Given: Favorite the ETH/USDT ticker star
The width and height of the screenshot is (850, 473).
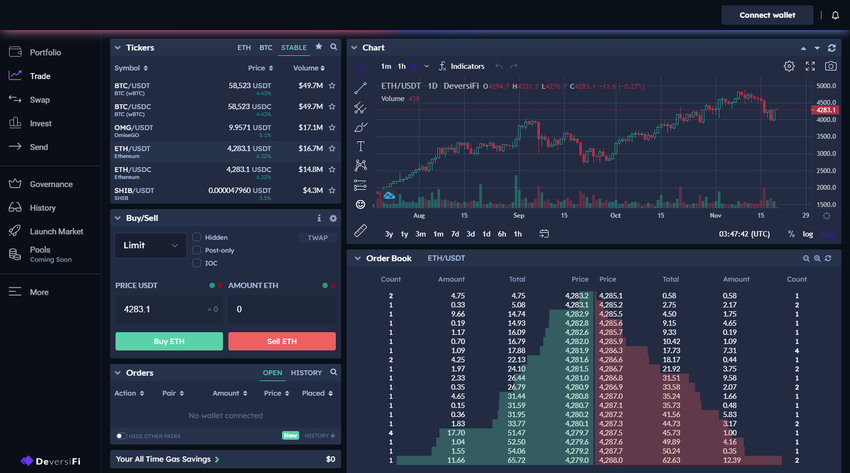Looking at the screenshot, I should click(x=332, y=148).
